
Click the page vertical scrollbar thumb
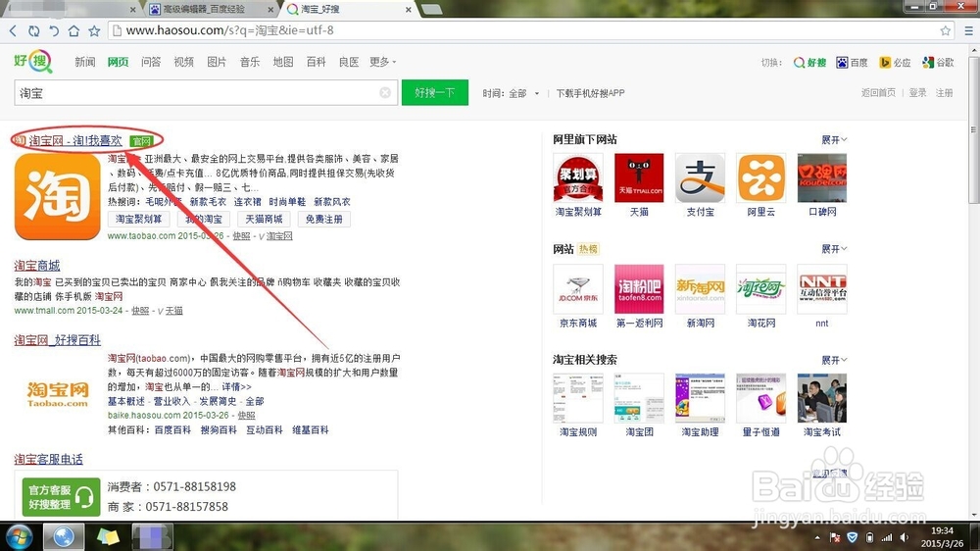click(974, 129)
